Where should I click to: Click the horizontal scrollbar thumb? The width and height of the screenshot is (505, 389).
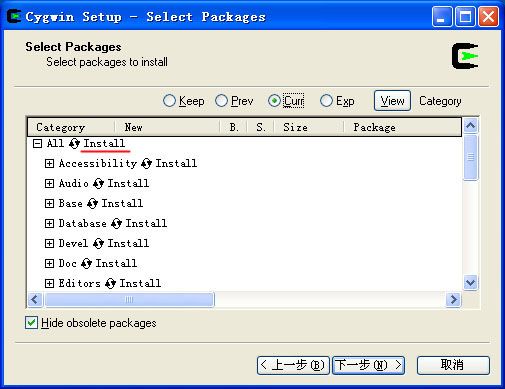[129, 299]
